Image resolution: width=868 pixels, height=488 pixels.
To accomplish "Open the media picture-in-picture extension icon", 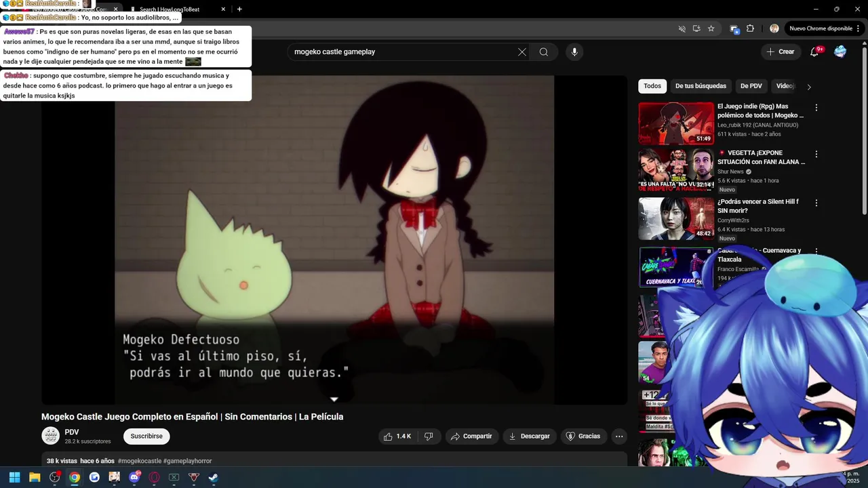I will (734, 28).
